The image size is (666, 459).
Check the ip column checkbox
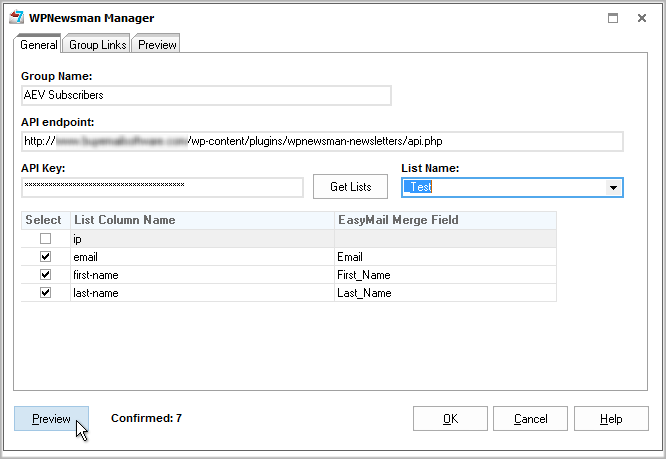[45, 239]
